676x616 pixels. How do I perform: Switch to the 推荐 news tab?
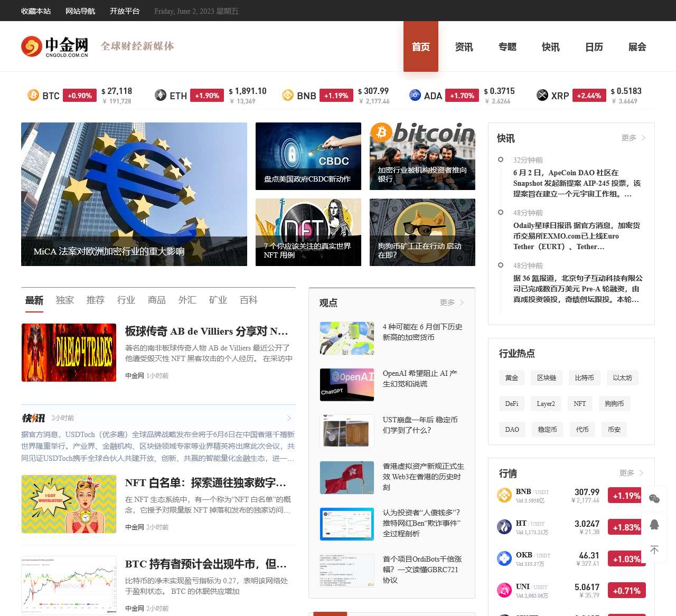tap(96, 300)
